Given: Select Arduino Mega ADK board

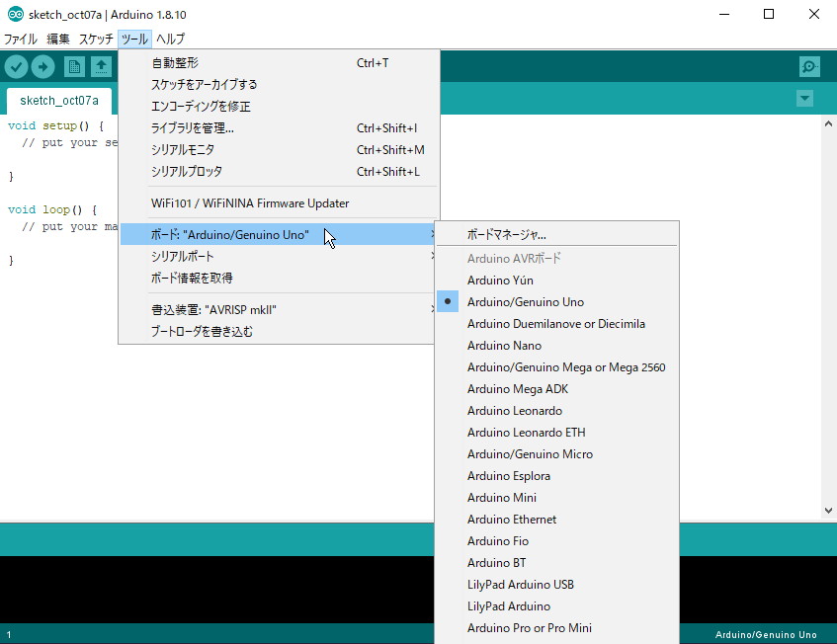Looking at the screenshot, I should pyautogui.click(x=557, y=389).
